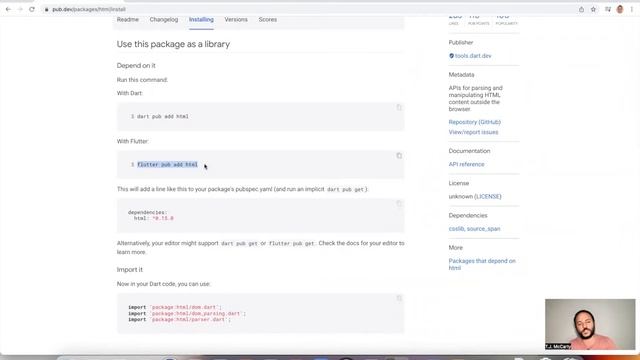Click the import 'package:html/dom.dart' line

tap(175, 307)
